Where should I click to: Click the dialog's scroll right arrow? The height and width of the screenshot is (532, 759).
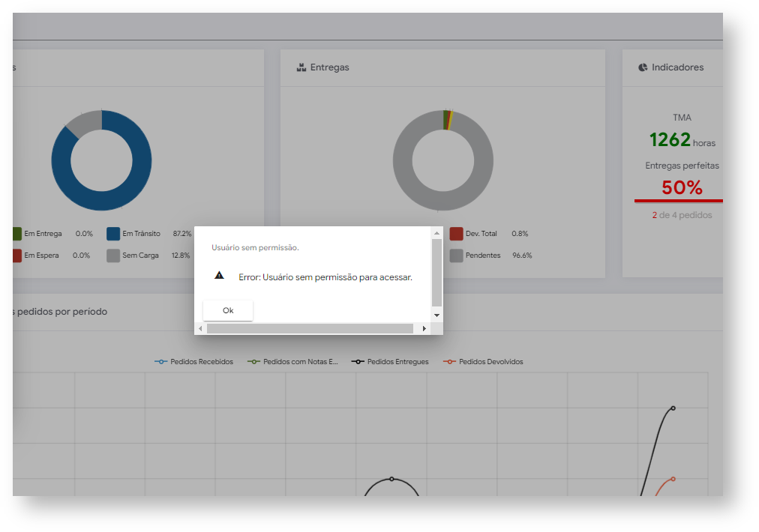point(424,329)
